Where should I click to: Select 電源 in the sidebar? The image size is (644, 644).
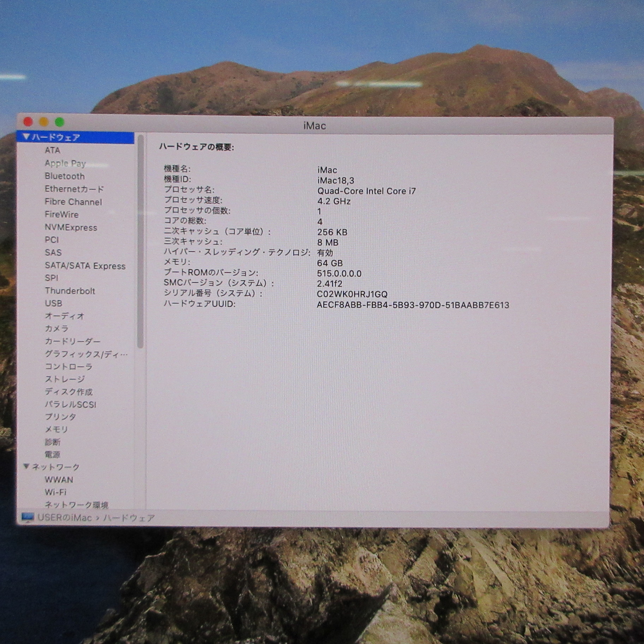(x=53, y=454)
